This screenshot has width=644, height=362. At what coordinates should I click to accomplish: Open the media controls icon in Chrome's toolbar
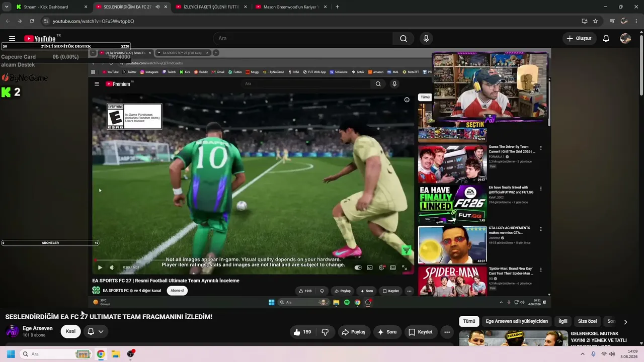coord(612,21)
